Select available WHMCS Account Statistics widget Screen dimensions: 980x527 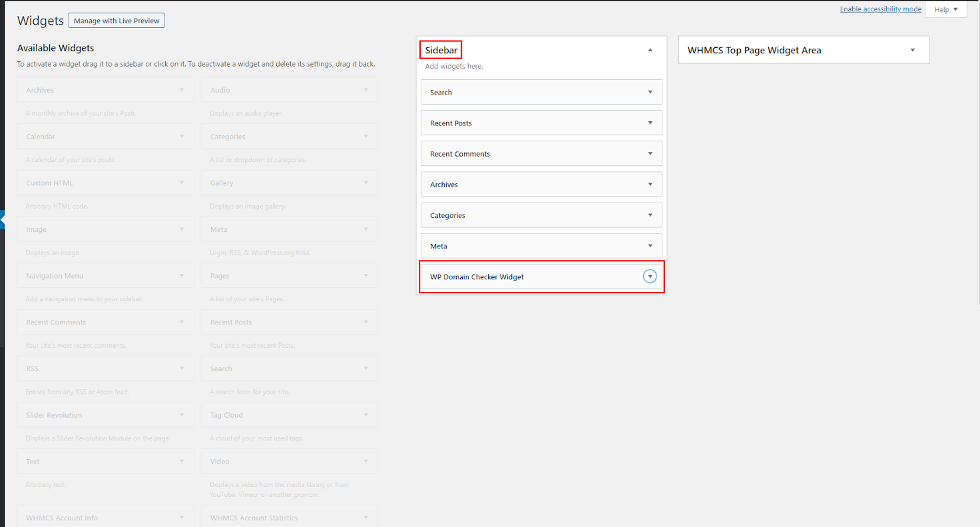coord(290,516)
